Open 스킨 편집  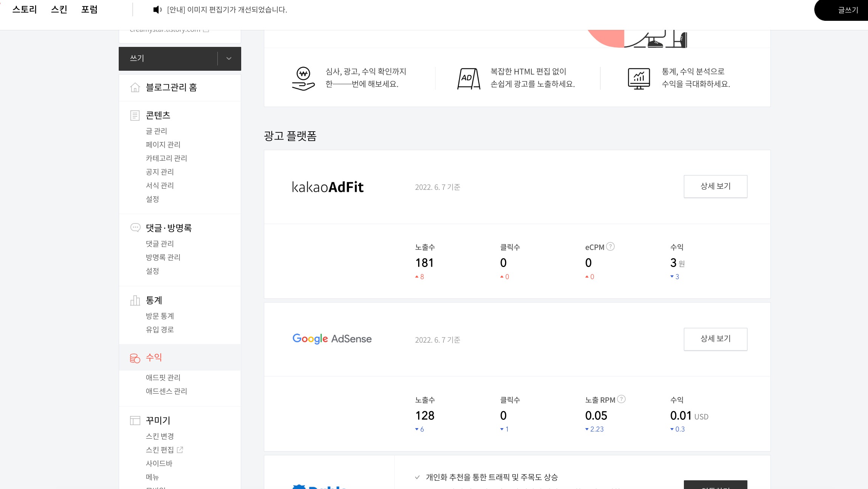click(x=160, y=450)
